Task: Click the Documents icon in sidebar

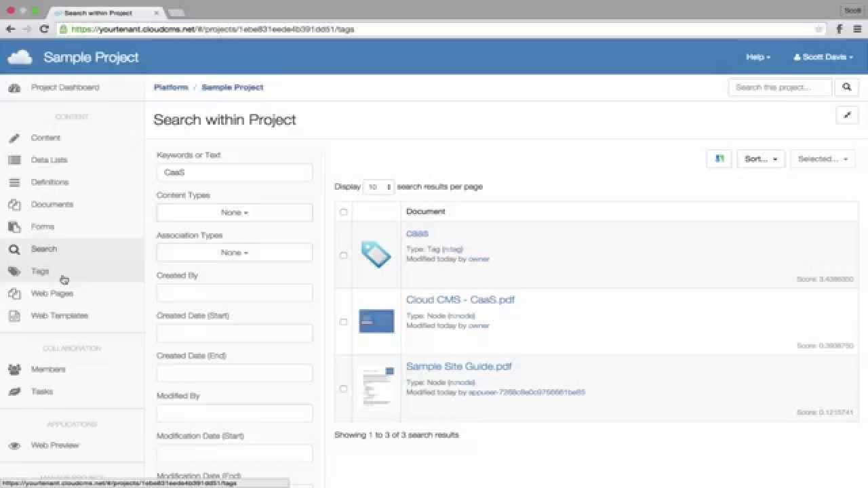Action: click(14, 205)
